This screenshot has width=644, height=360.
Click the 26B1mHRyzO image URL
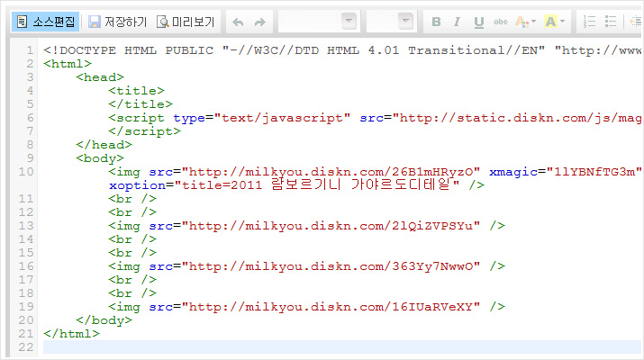[331, 172]
